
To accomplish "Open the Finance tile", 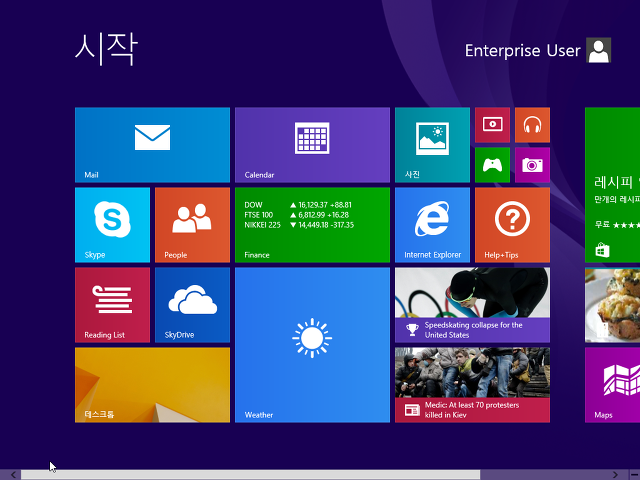I will pos(312,225).
